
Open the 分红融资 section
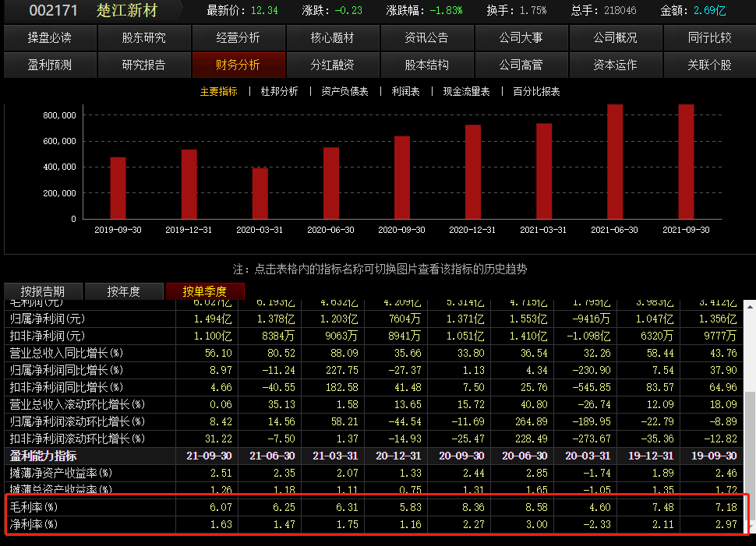click(331, 65)
